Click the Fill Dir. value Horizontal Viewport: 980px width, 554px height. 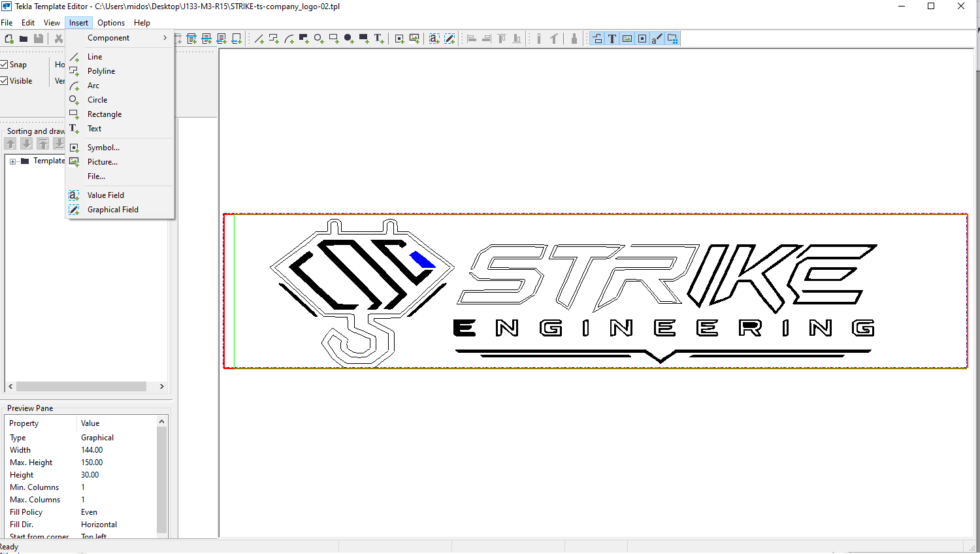(x=99, y=525)
